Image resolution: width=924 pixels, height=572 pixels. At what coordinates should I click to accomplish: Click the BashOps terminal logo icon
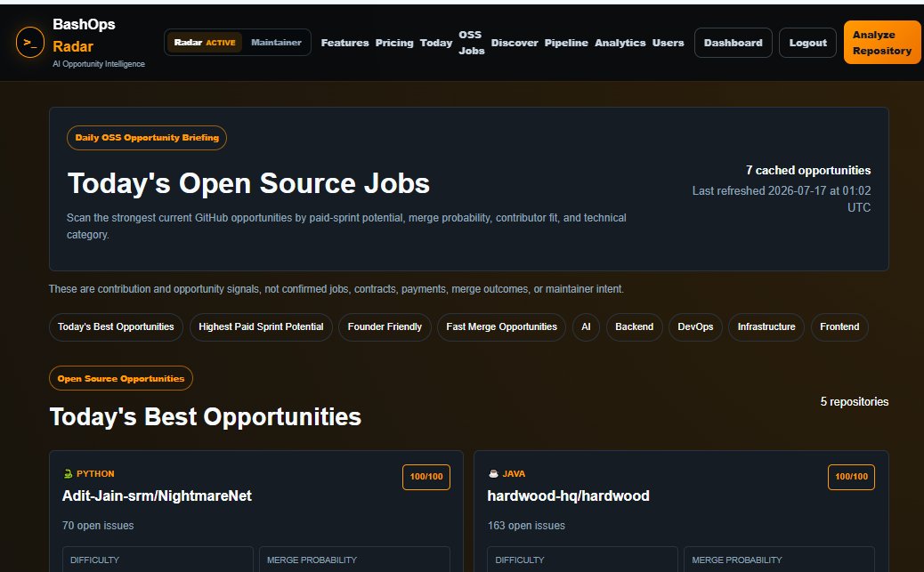(30, 43)
